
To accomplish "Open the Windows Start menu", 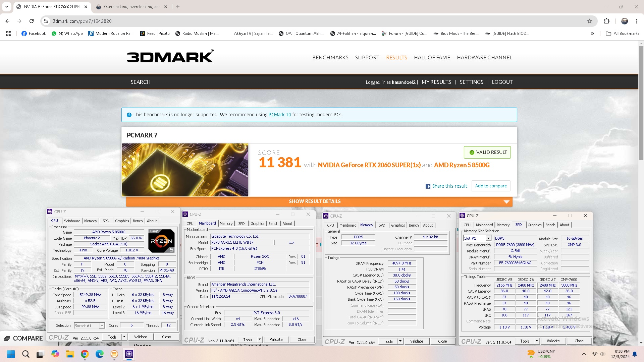I will pos(11,354).
